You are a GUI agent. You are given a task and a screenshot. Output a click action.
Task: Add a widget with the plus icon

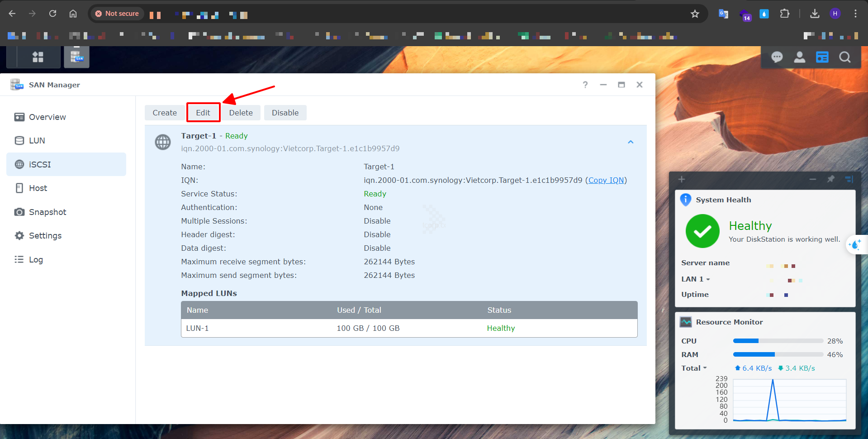click(681, 179)
